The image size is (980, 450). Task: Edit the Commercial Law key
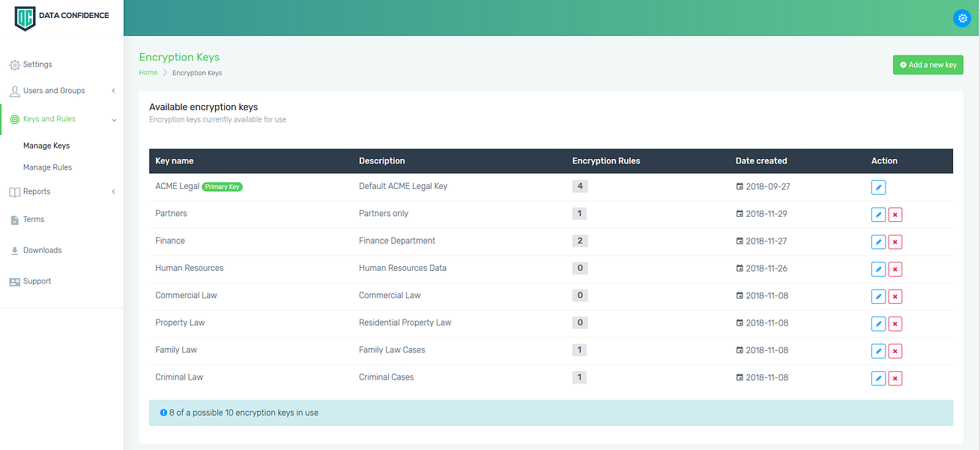point(878,296)
